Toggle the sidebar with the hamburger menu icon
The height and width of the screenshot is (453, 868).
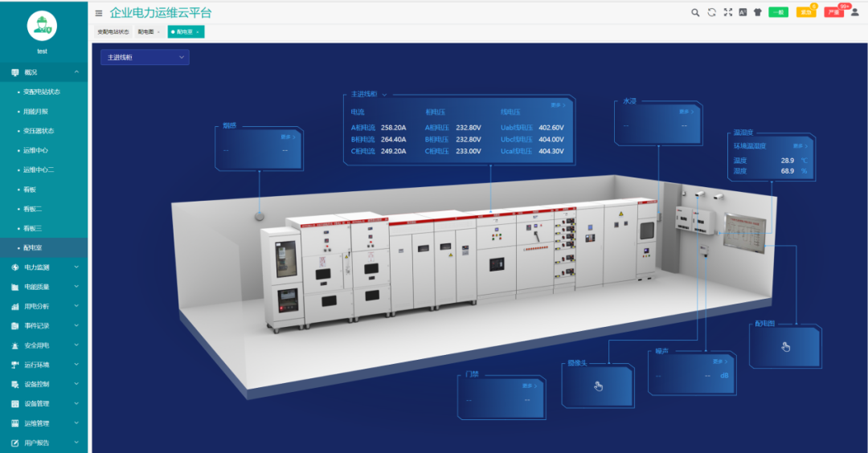pos(99,14)
